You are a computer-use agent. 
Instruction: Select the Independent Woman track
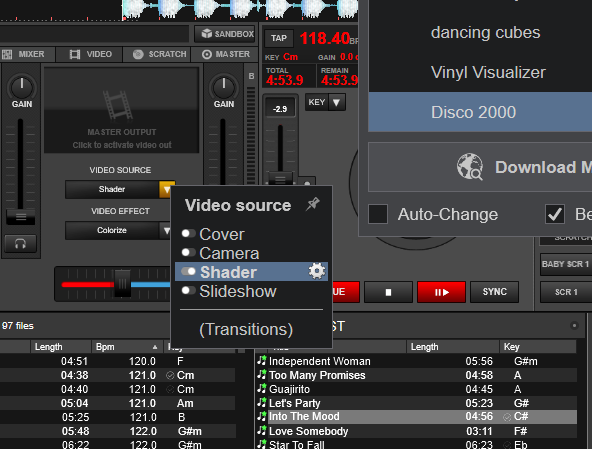(416, 361)
